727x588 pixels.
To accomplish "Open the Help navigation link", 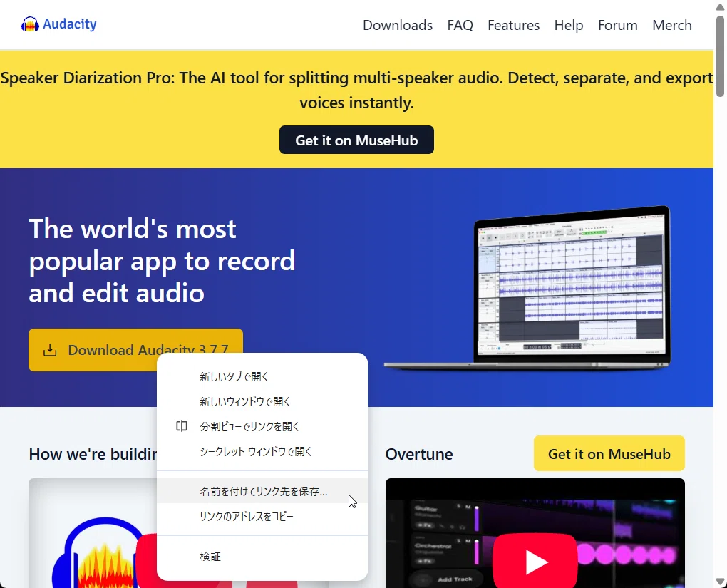I will [x=569, y=25].
